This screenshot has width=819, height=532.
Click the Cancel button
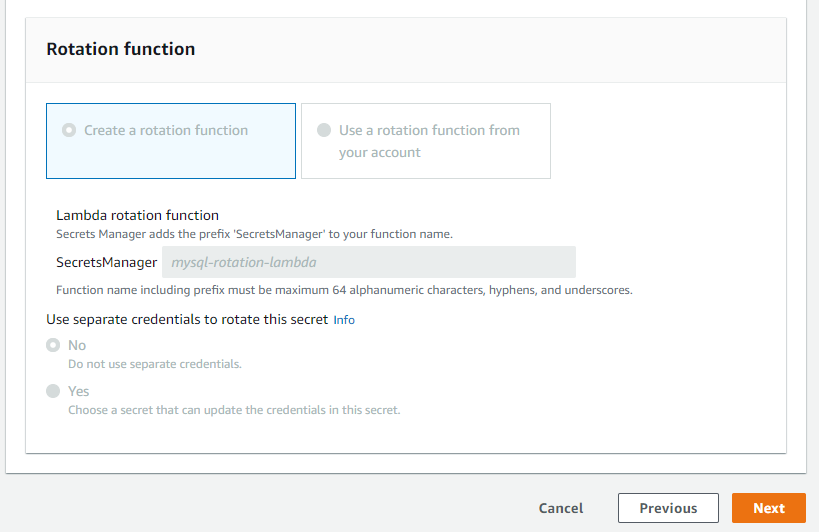tap(561, 508)
